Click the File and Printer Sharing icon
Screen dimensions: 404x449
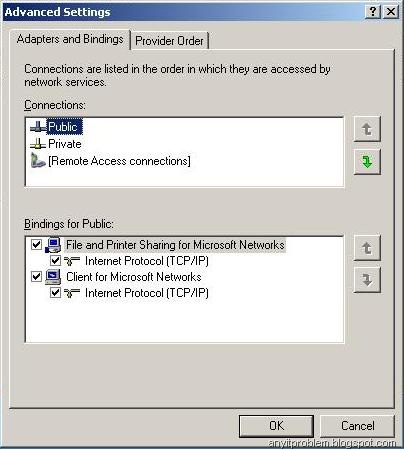(53, 245)
